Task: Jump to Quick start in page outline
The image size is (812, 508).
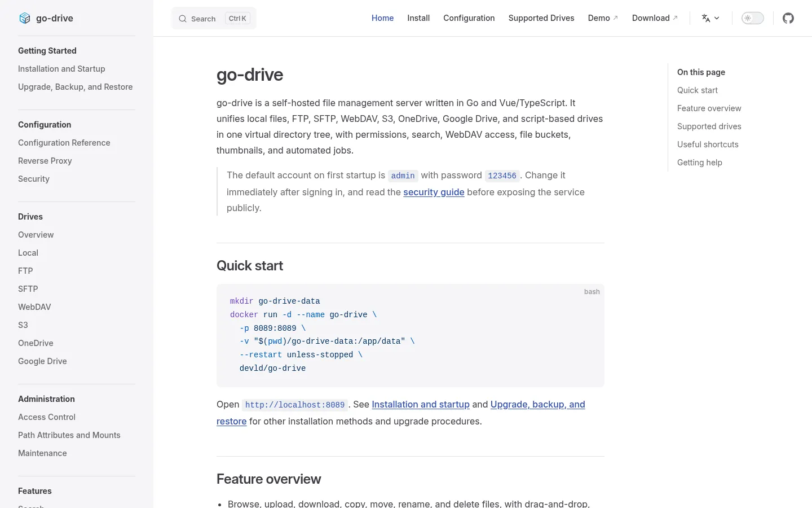Action: tap(698, 90)
